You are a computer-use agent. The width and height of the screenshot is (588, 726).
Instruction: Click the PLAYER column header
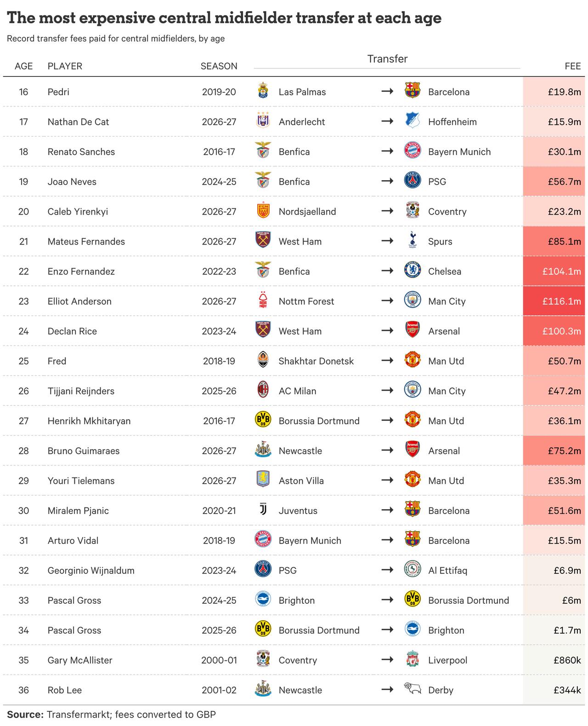coord(65,66)
